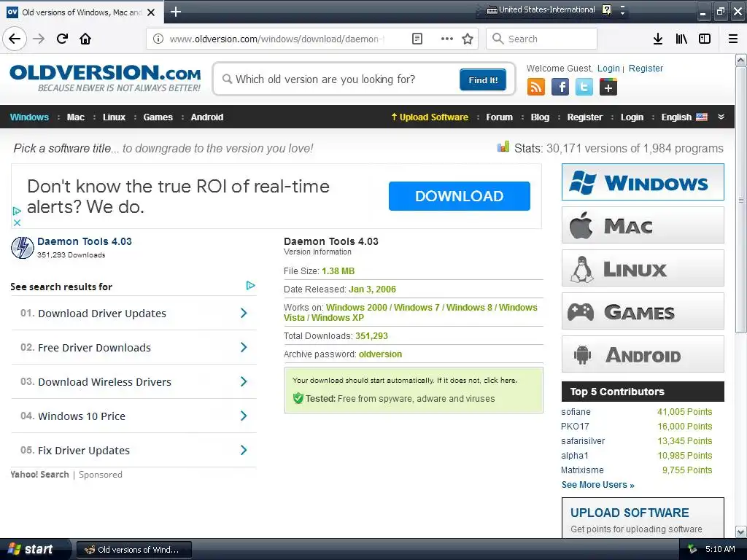Image resolution: width=747 pixels, height=560 pixels.
Task: Select the Android sidebar button
Action: [643, 354]
